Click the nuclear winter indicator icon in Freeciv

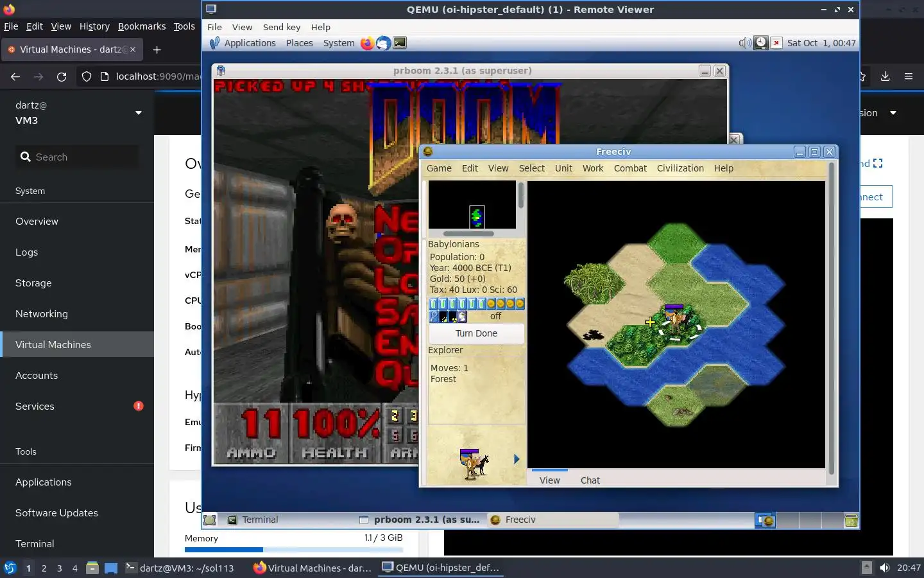pos(452,316)
